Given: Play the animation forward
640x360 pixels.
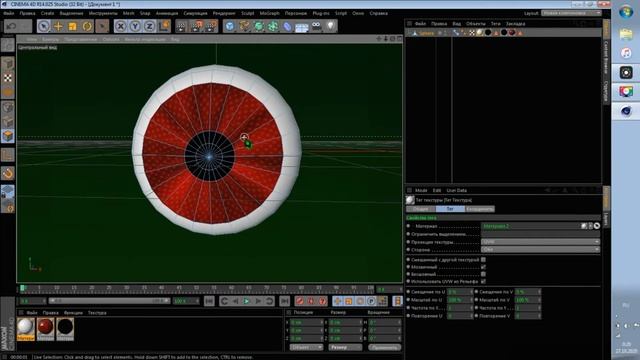Looking at the screenshot, I should [247, 301].
